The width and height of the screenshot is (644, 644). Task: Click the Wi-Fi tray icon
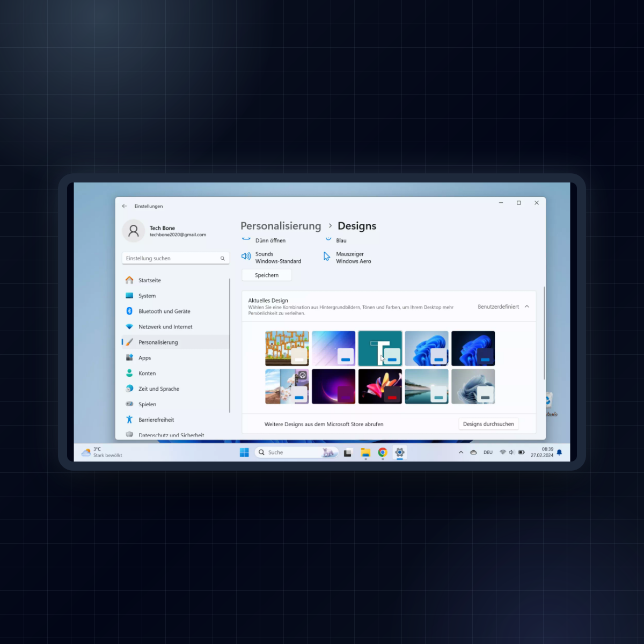point(503,452)
